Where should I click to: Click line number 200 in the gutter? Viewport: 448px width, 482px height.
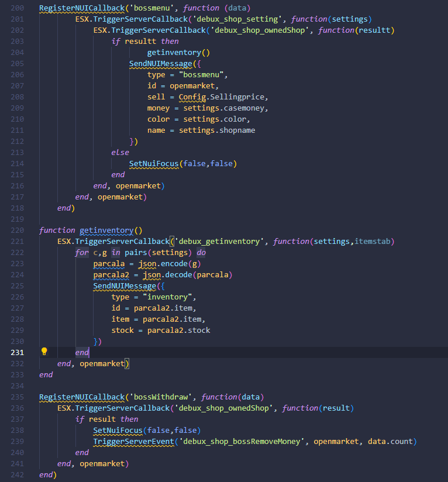click(17, 8)
